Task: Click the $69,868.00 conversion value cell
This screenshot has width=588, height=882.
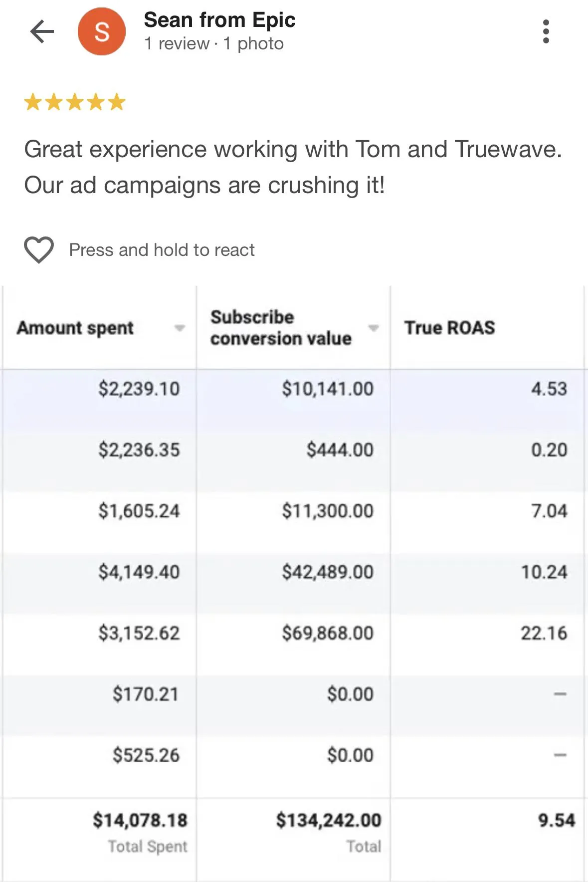Action: pos(328,633)
